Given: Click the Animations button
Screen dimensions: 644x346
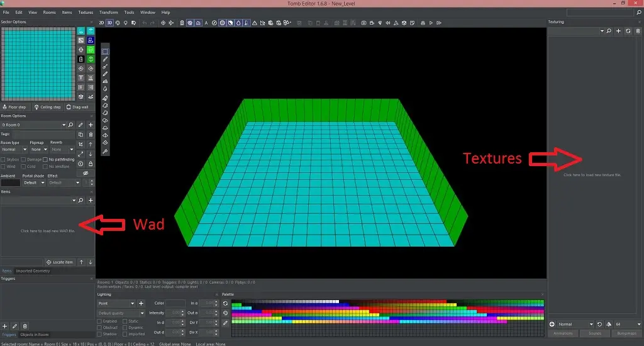Looking at the screenshot, I should coord(563,333).
